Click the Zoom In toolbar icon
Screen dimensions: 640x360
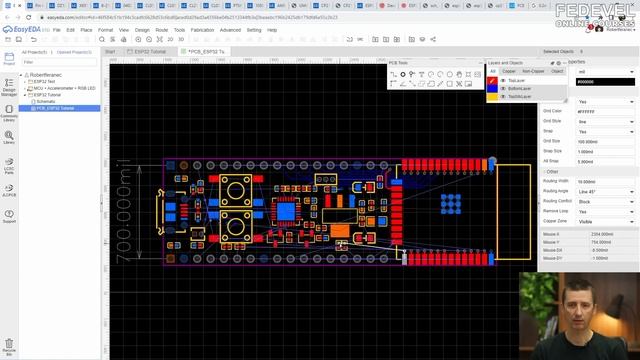(x=138, y=40)
